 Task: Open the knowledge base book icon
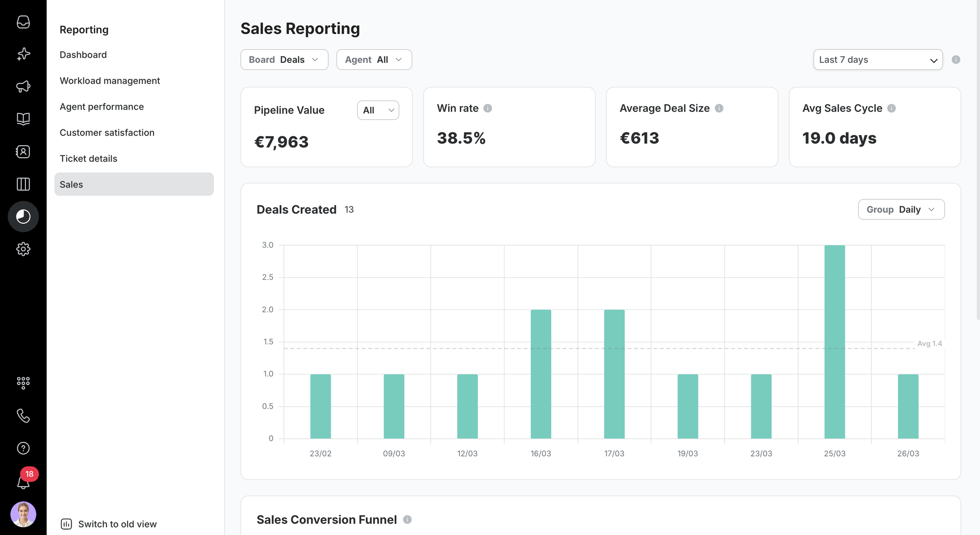[x=23, y=119]
